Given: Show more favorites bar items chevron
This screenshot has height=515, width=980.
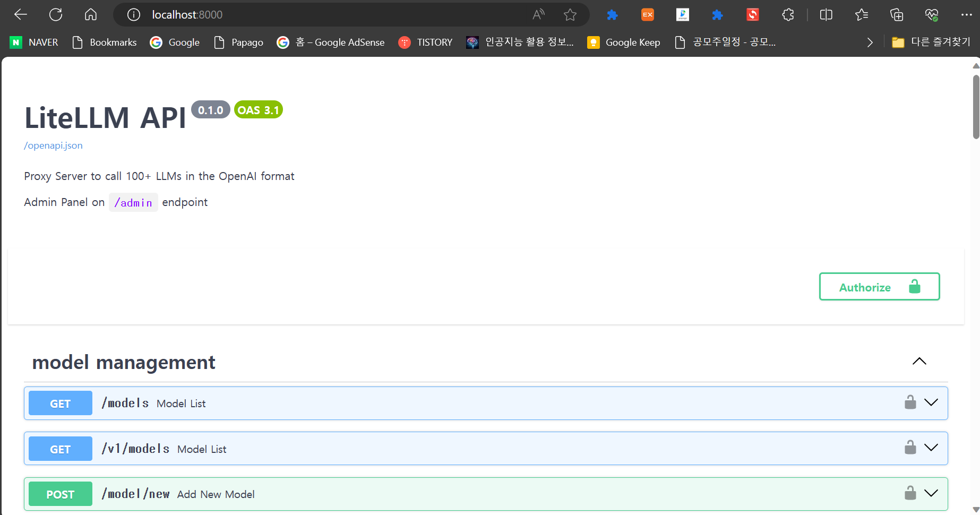Looking at the screenshot, I should coord(870,42).
